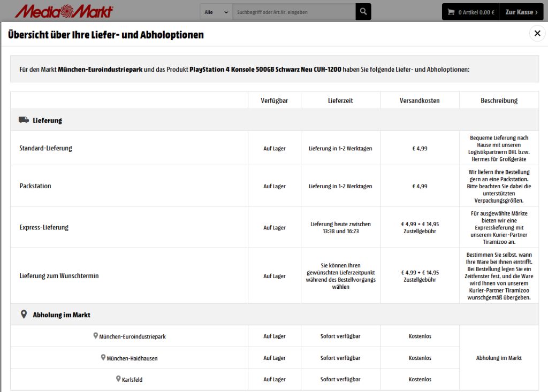548x392 pixels.
Task: Click the € 4,99 cost for Packstation
Action: [x=420, y=186]
